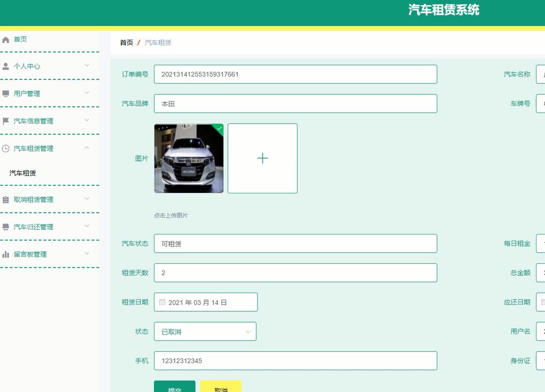545x392 pixels.
Task: Click the 汽车租赁系统 header title
Action: [444, 10]
